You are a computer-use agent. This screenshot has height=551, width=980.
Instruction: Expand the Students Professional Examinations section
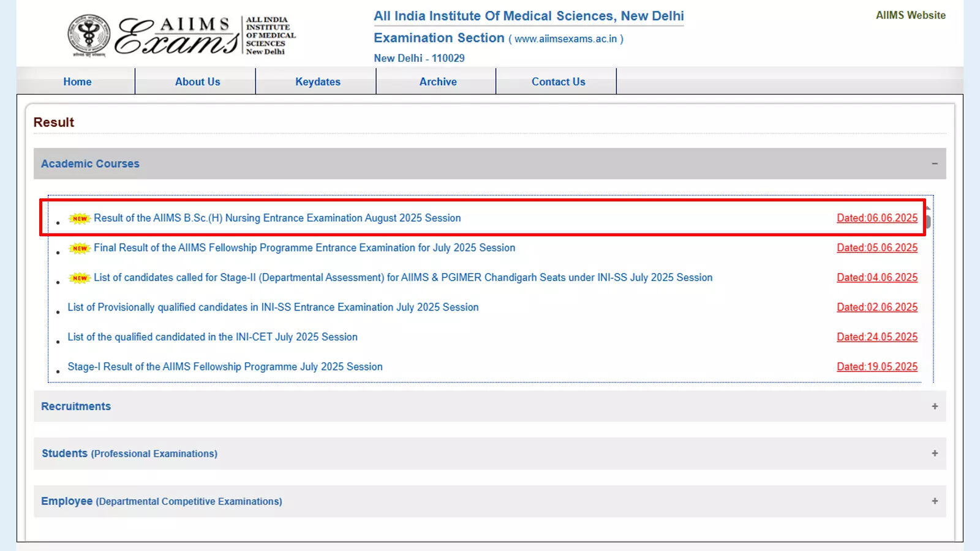(x=935, y=454)
